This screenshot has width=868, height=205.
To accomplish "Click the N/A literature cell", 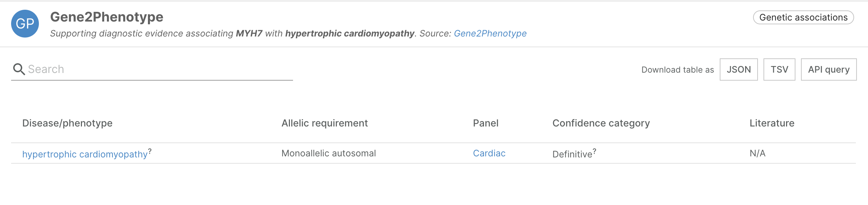I will (757, 153).
